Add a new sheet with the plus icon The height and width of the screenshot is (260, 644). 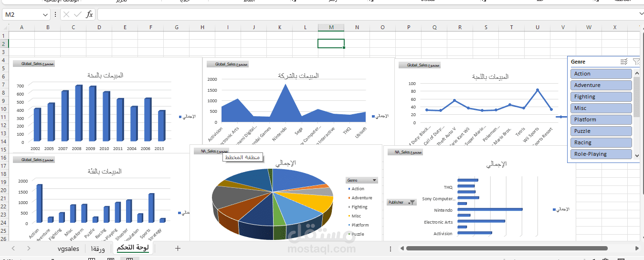pos(178,248)
